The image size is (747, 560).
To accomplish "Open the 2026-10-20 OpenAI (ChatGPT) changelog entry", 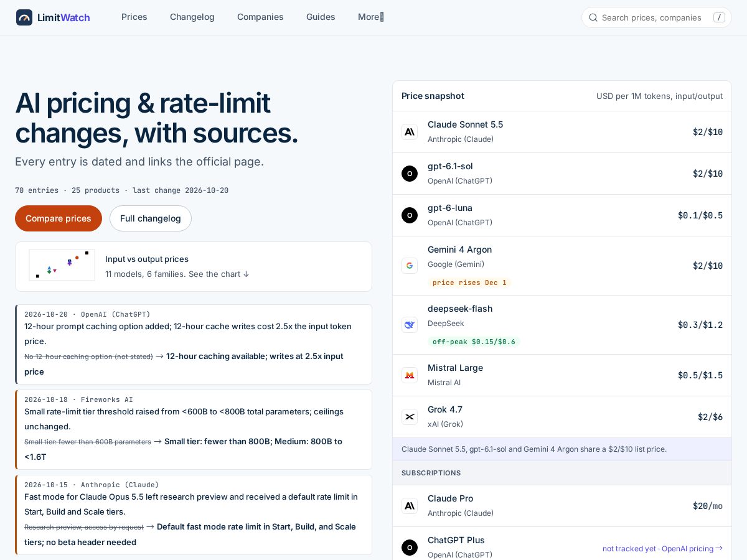I will tap(194, 344).
